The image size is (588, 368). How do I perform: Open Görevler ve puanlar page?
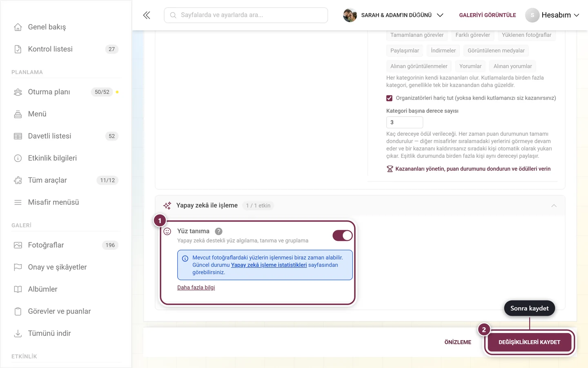pyautogui.click(x=66, y=312)
